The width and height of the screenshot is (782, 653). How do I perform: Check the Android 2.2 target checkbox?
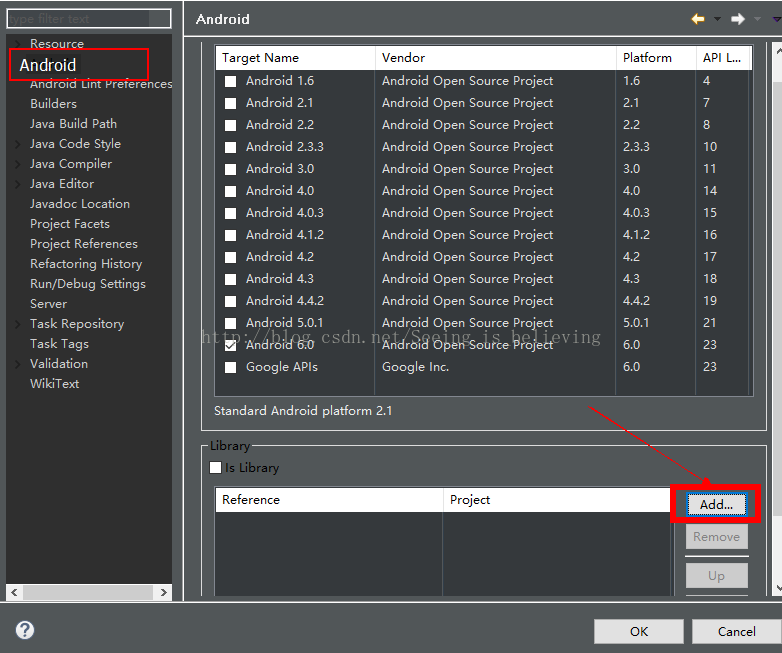[230, 125]
